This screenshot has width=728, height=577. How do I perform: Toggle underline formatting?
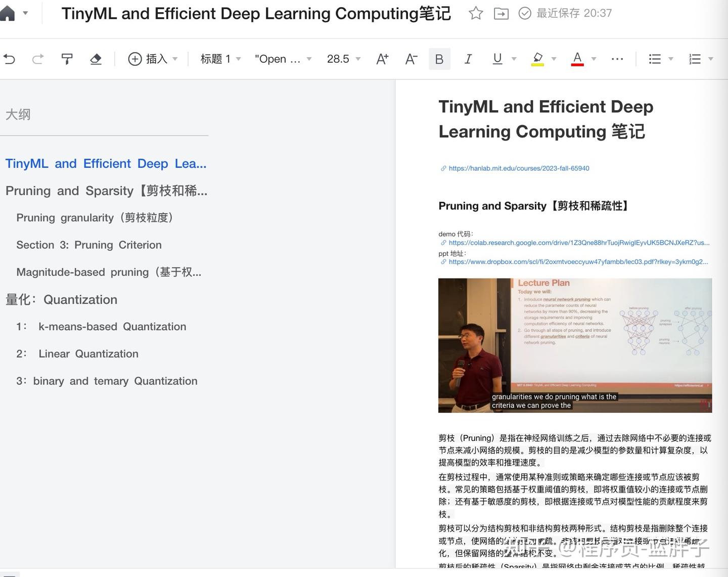point(497,59)
